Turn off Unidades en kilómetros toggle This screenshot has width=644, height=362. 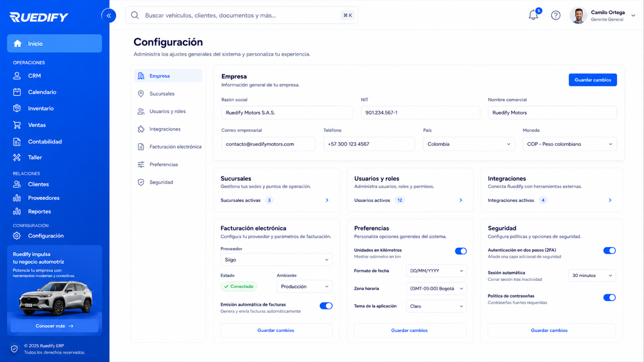[x=460, y=251]
